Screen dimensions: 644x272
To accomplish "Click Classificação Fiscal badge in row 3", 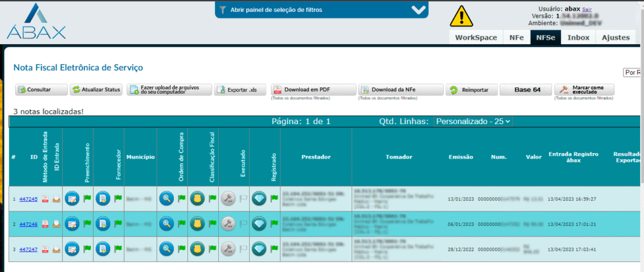I will coord(197,249).
